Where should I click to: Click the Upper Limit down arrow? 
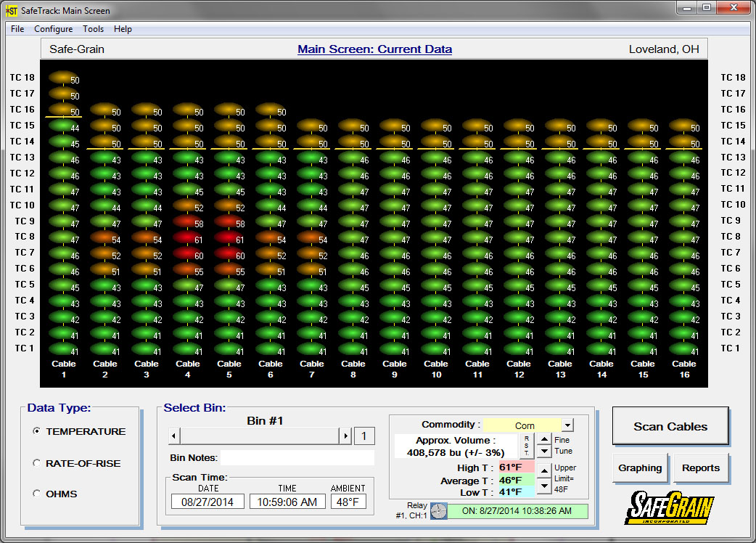[544, 485]
